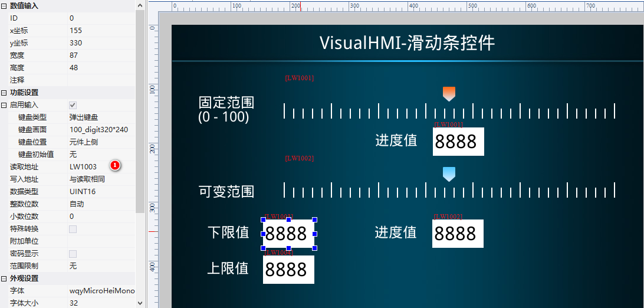Viewport: 644px width, 308px height.
Task: Click the 键盘画面 property label
Action: point(32,130)
